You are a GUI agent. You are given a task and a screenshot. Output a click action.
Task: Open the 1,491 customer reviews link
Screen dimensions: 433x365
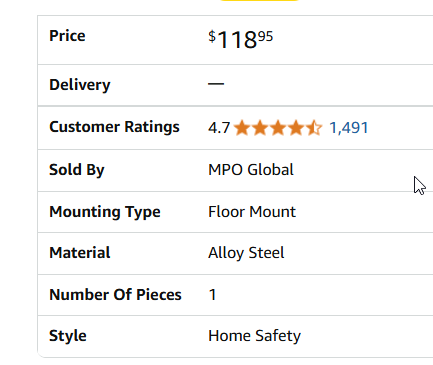tap(349, 128)
